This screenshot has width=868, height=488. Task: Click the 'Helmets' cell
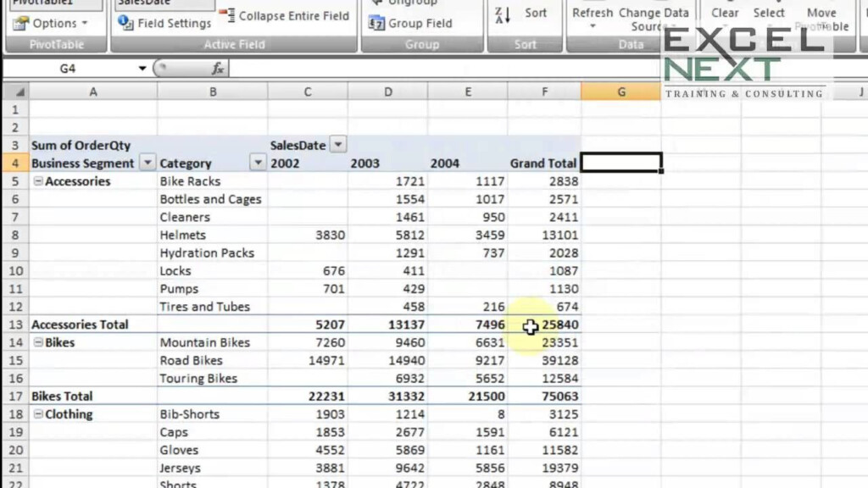(x=213, y=235)
